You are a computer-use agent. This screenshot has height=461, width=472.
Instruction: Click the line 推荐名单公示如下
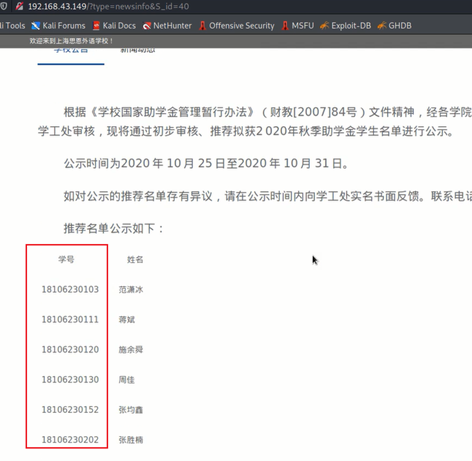click(114, 229)
